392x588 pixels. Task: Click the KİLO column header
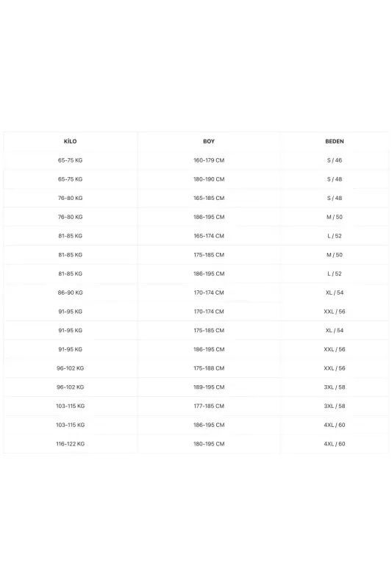coord(70,141)
